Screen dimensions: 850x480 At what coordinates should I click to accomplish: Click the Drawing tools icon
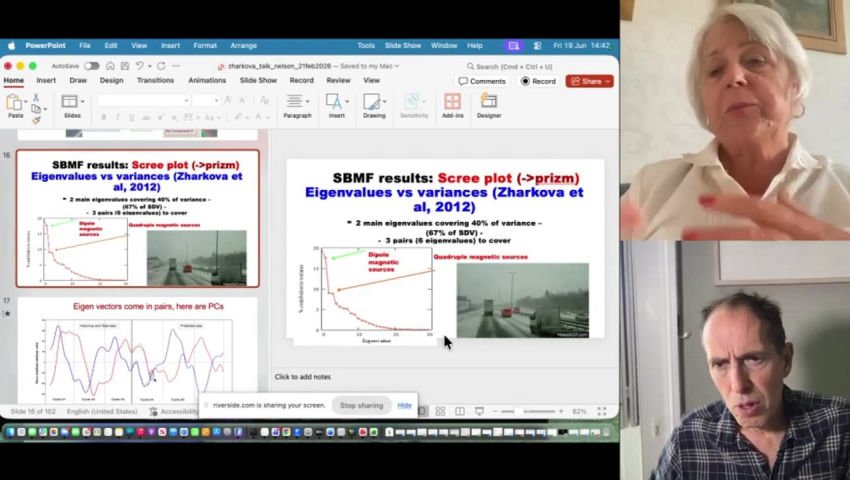(371, 101)
